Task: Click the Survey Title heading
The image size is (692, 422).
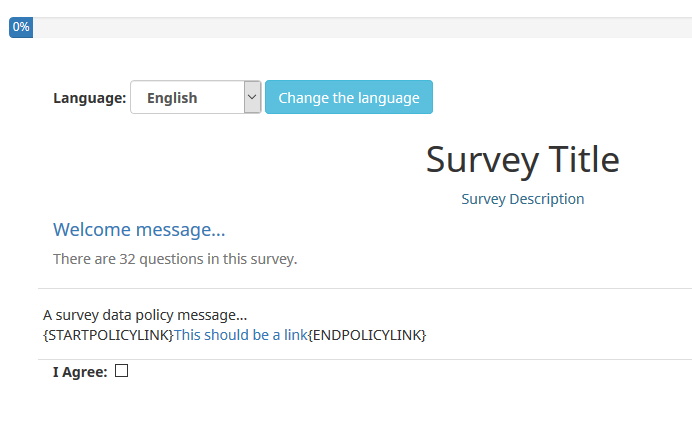Action: click(522, 160)
